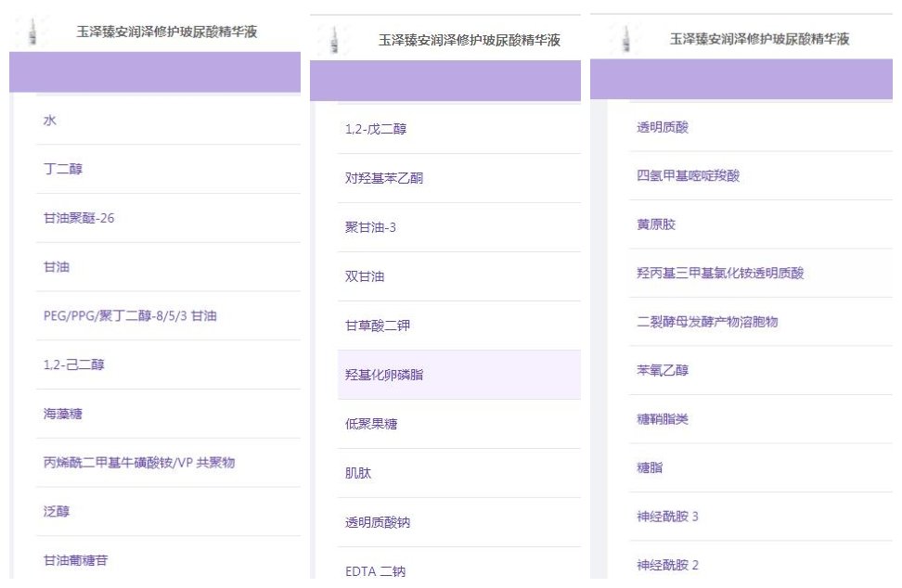Open 丙烯酰二甲基牛磺酸铵/VP 共聚物 entry
The width and height of the screenshot is (902, 588).
click(x=139, y=462)
